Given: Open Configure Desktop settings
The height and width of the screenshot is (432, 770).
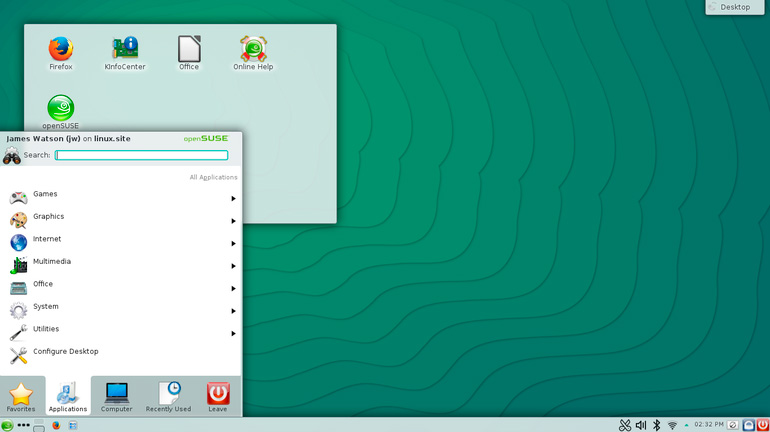Looking at the screenshot, I should tap(66, 352).
